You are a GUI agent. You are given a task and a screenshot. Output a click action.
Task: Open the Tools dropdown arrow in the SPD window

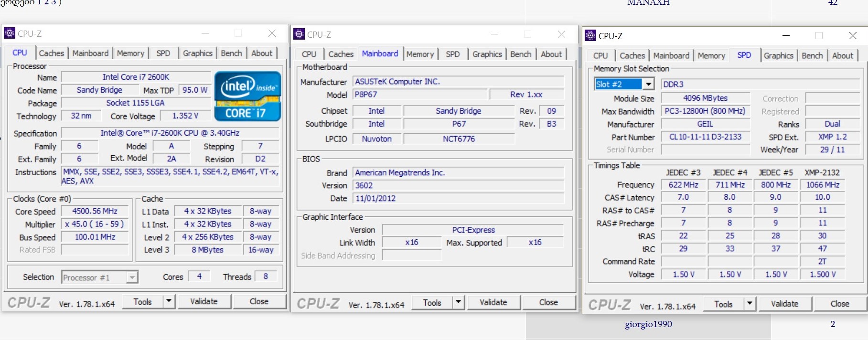(749, 304)
